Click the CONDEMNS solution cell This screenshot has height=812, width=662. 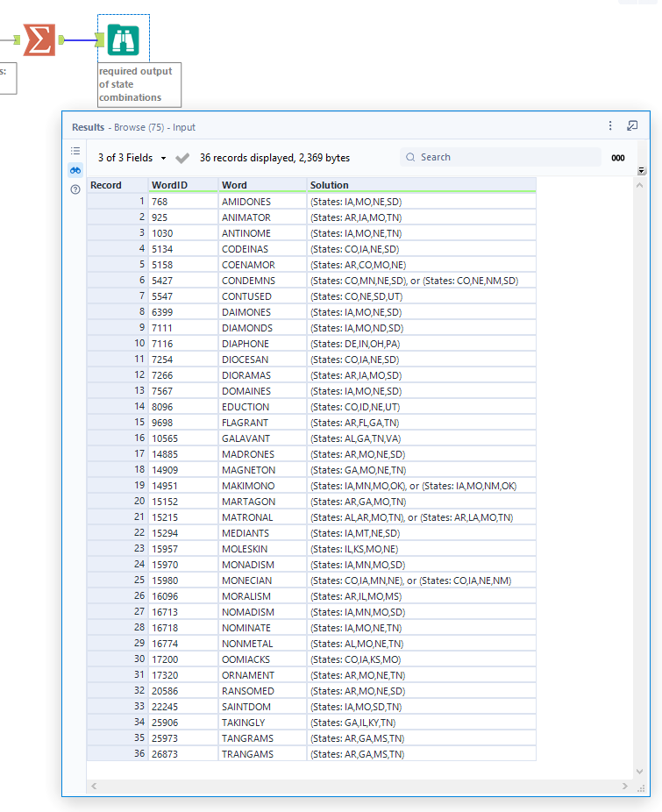click(x=421, y=281)
